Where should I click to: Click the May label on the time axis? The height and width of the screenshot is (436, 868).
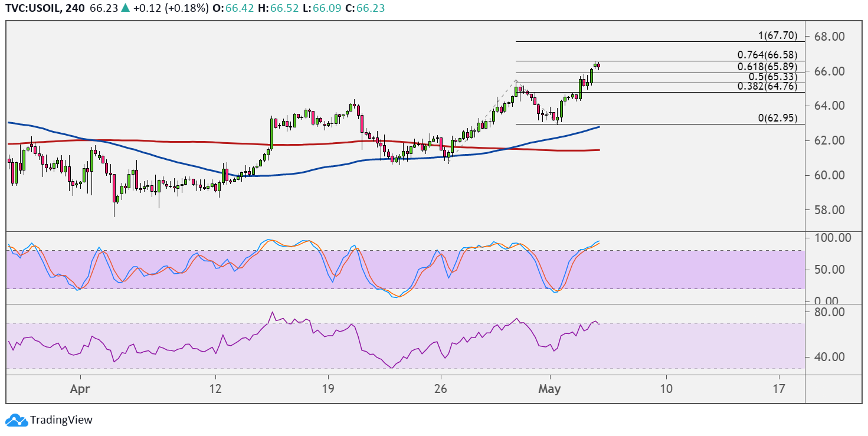click(550, 388)
